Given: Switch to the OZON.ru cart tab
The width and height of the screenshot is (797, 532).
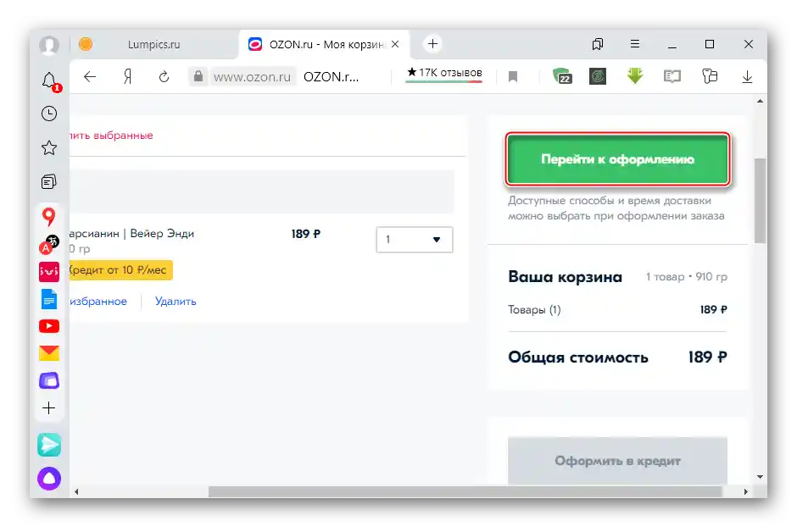Looking at the screenshot, I should 326,44.
